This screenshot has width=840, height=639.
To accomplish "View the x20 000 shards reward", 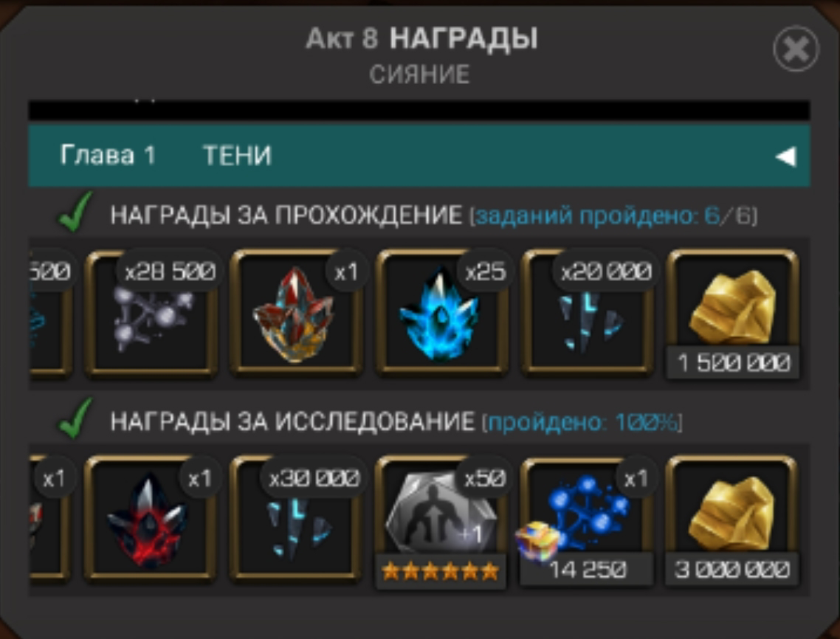I will pyautogui.click(x=588, y=314).
